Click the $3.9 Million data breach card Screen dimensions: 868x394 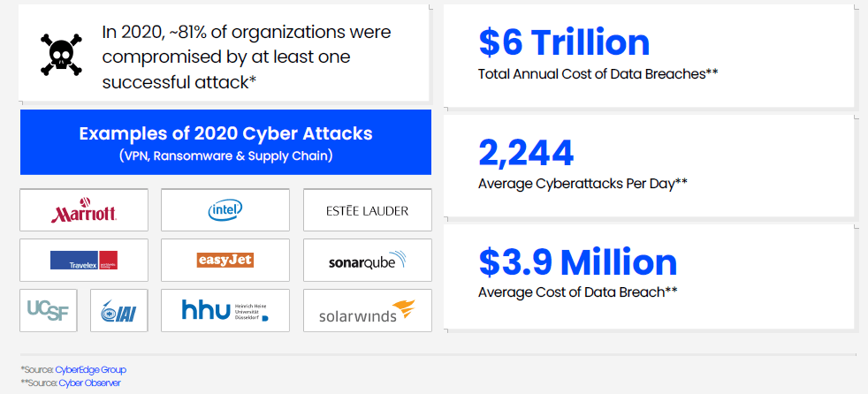click(649, 276)
